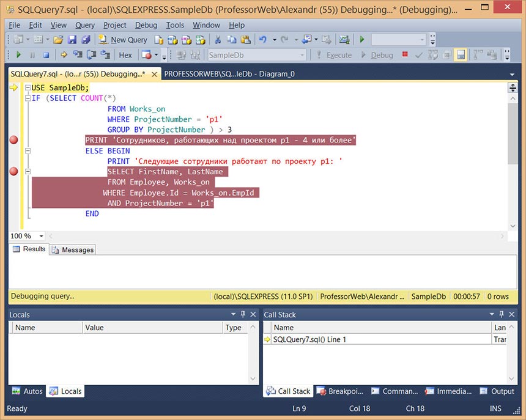Click the editor vertical scrollbar thumb
The image size is (526, 420).
pos(513,134)
